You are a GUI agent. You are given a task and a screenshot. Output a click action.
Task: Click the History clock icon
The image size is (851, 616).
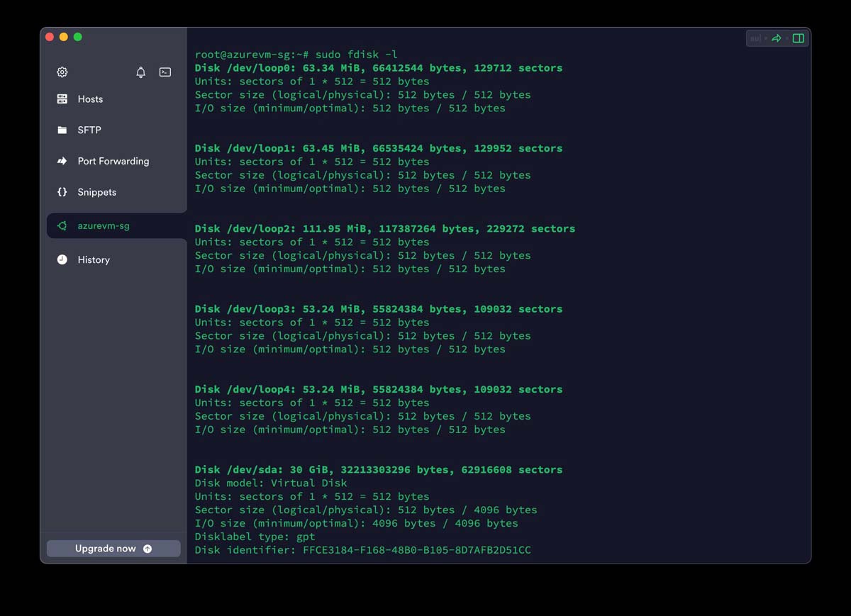coord(62,259)
